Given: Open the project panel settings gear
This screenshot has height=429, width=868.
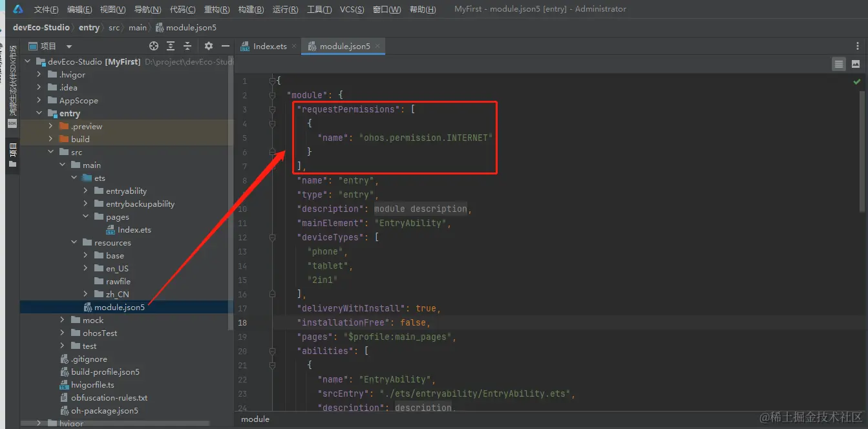Looking at the screenshot, I should [x=209, y=46].
